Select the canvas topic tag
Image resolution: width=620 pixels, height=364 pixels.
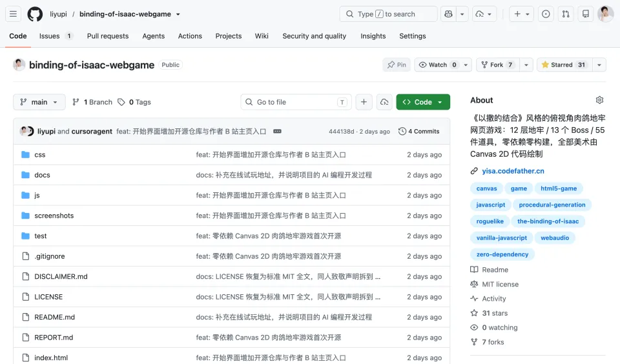point(486,188)
